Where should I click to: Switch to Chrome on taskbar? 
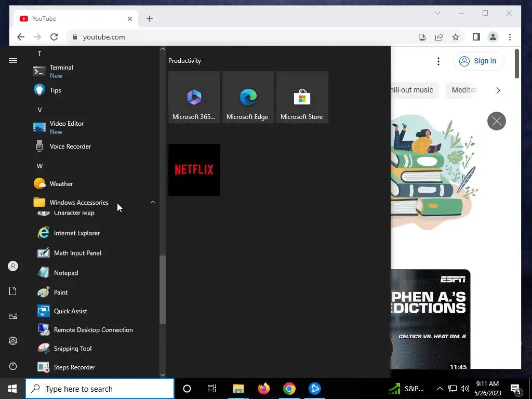[x=289, y=389]
